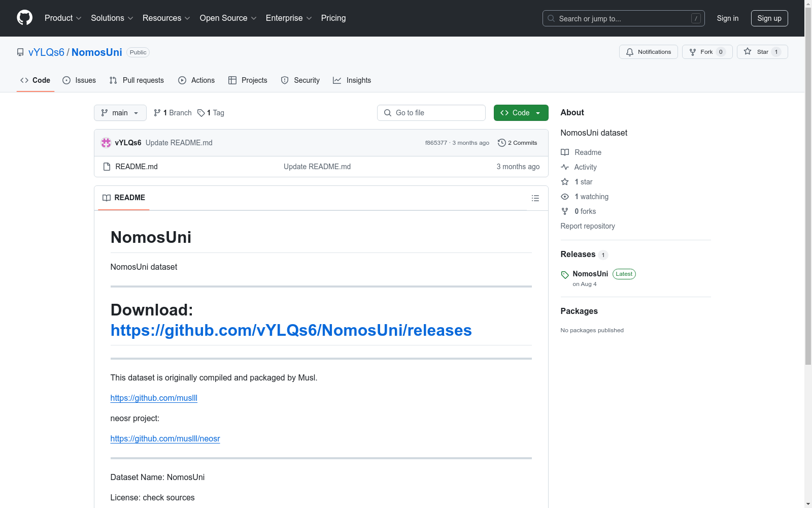Screen dimensions: 812x508
Task: Focus the Go to file search box
Action: pos(431,113)
